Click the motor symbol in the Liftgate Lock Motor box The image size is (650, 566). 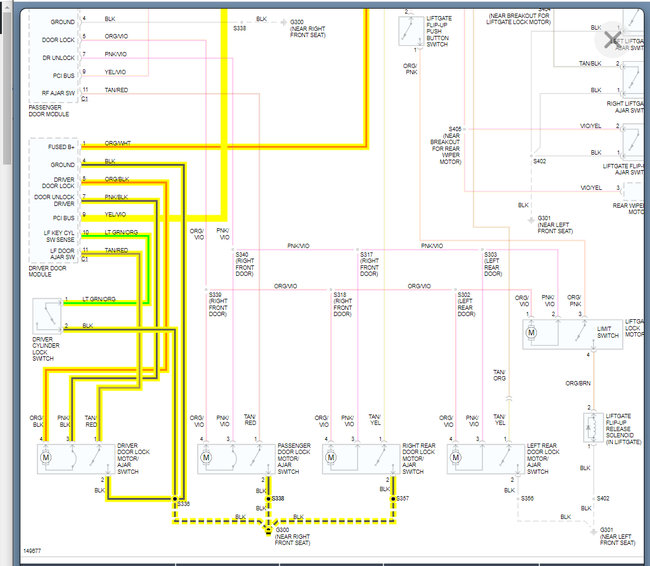coord(531,333)
